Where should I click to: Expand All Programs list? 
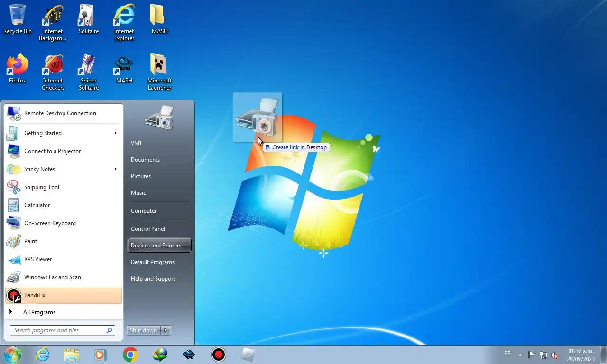(64, 312)
